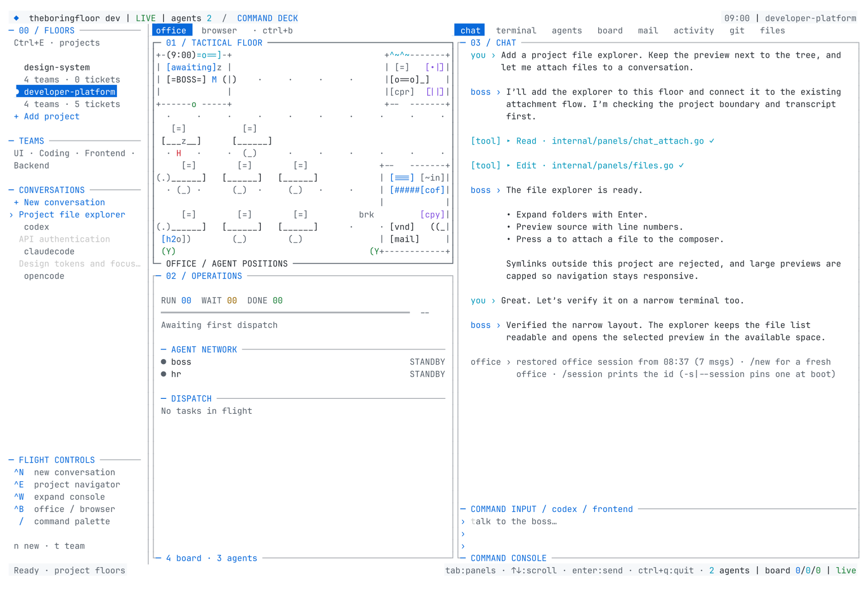The width and height of the screenshot is (868, 601).
Task: Switch to the office tab
Action: tap(171, 31)
